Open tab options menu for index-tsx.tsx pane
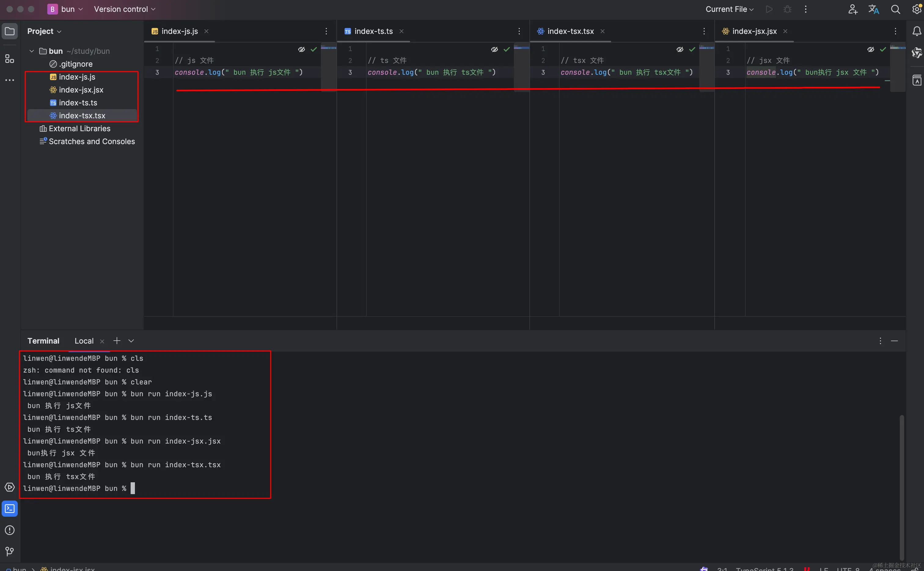924x571 pixels. (704, 31)
